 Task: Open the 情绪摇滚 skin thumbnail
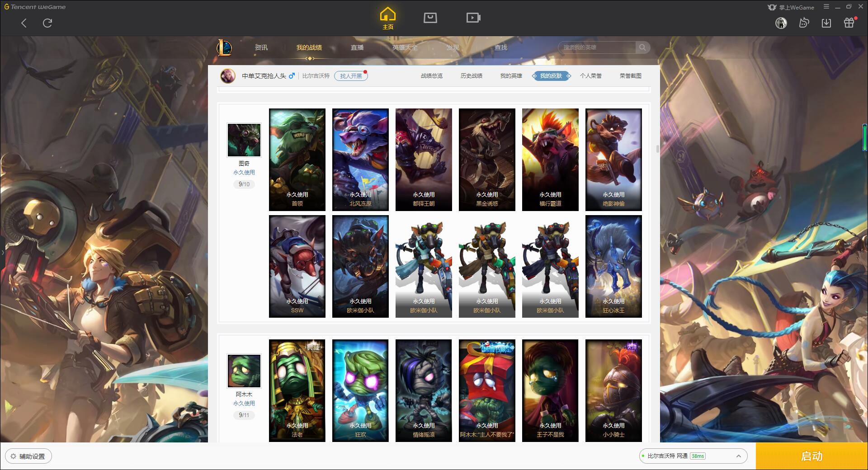click(x=424, y=390)
